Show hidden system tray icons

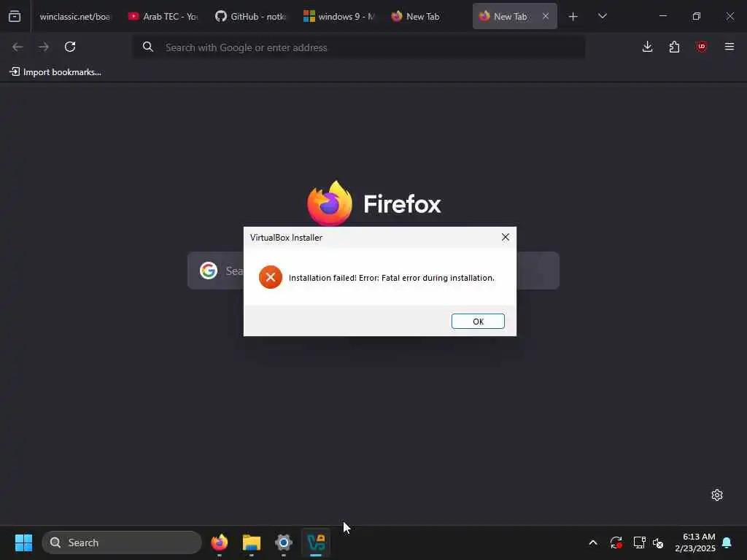[x=593, y=542]
